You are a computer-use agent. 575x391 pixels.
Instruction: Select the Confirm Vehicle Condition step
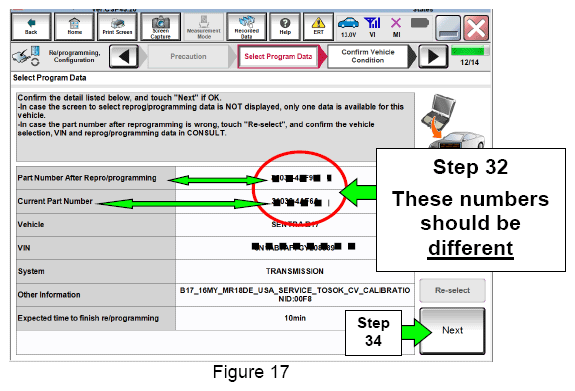[368, 56]
